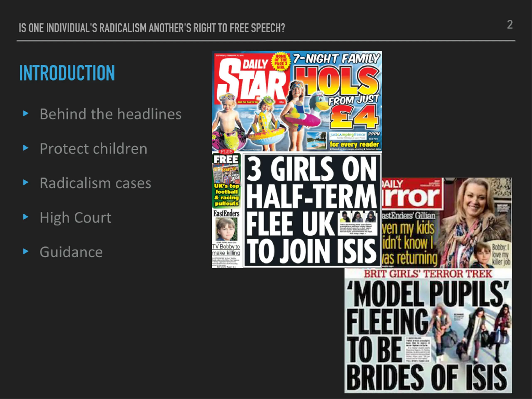Viewport: 532px width, 399px height.
Task: Click the triangle bullet beside 'Radicalism cases'
Action: tap(26, 182)
